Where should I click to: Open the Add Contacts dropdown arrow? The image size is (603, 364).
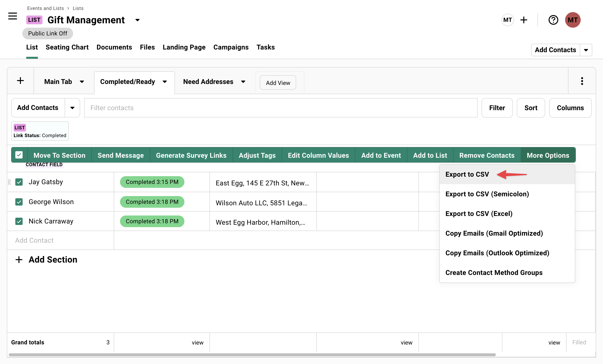[x=72, y=108]
